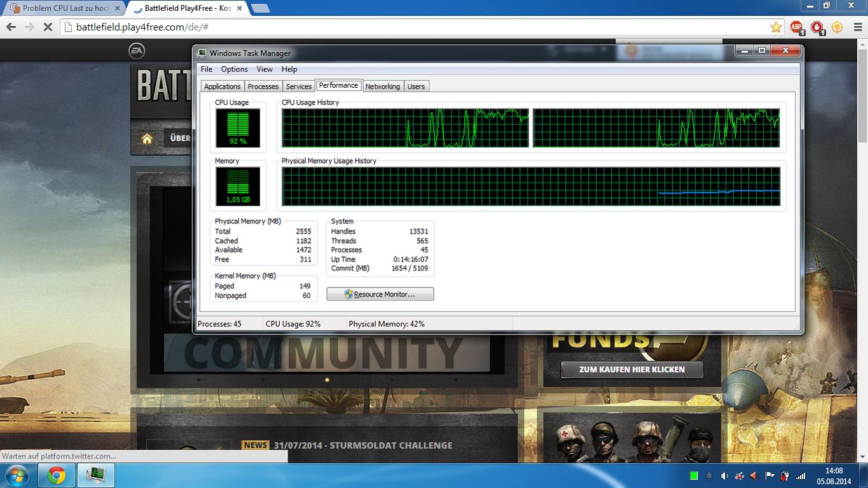Select the highlighted carousel dot under Community
Screen dimensions: 868x488
(x=327, y=380)
